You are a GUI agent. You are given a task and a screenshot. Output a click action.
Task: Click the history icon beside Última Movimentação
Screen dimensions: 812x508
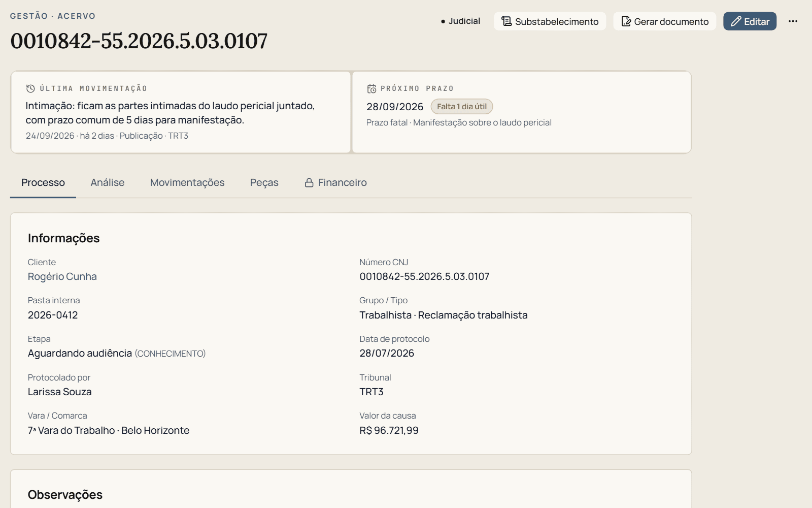(x=30, y=88)
